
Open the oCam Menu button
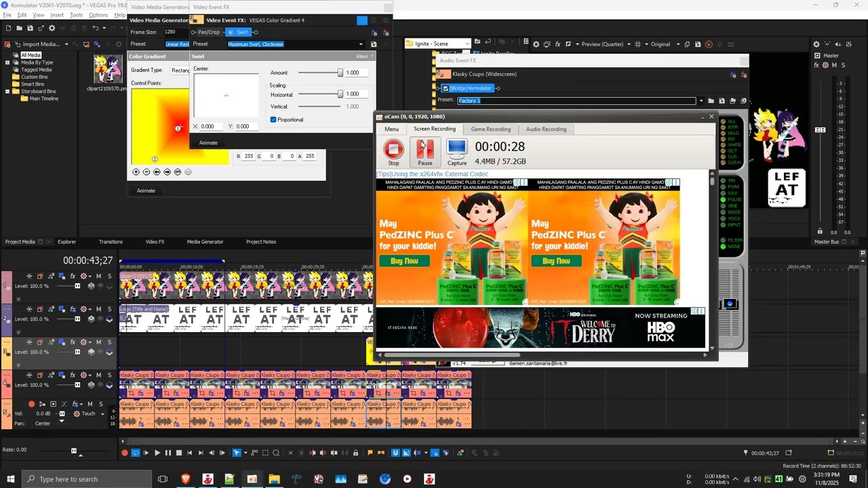392,129
